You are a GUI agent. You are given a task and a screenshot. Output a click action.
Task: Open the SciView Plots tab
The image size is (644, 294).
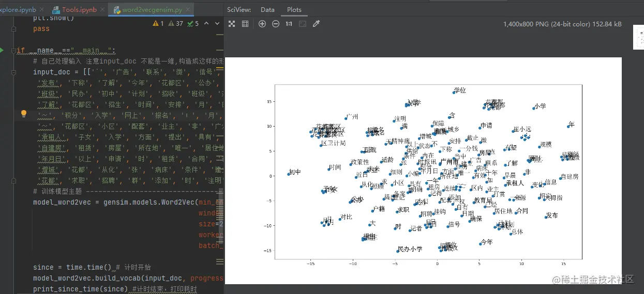294,10
